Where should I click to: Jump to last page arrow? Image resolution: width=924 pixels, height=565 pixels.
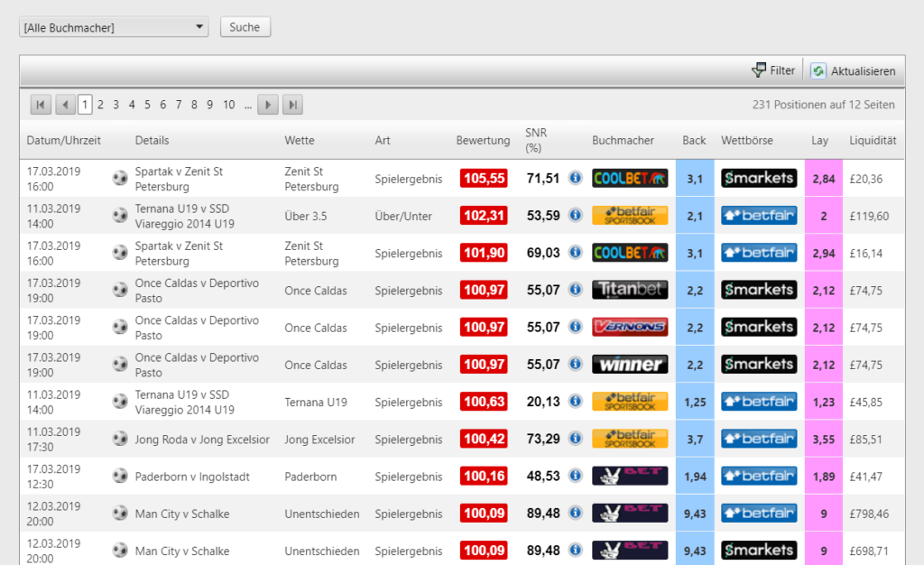pos(293,105)
